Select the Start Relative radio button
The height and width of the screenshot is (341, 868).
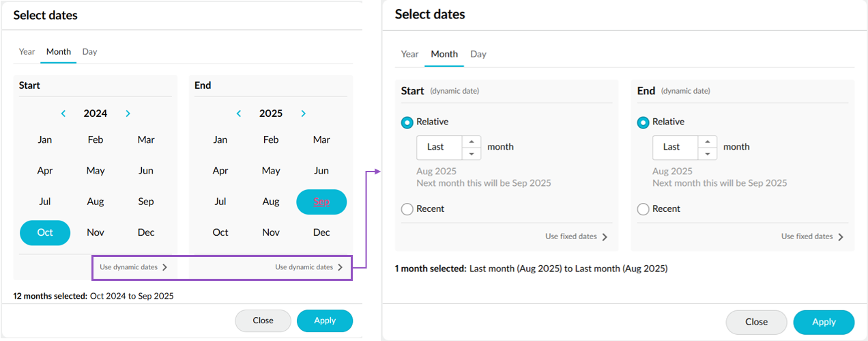click(407, 122)
